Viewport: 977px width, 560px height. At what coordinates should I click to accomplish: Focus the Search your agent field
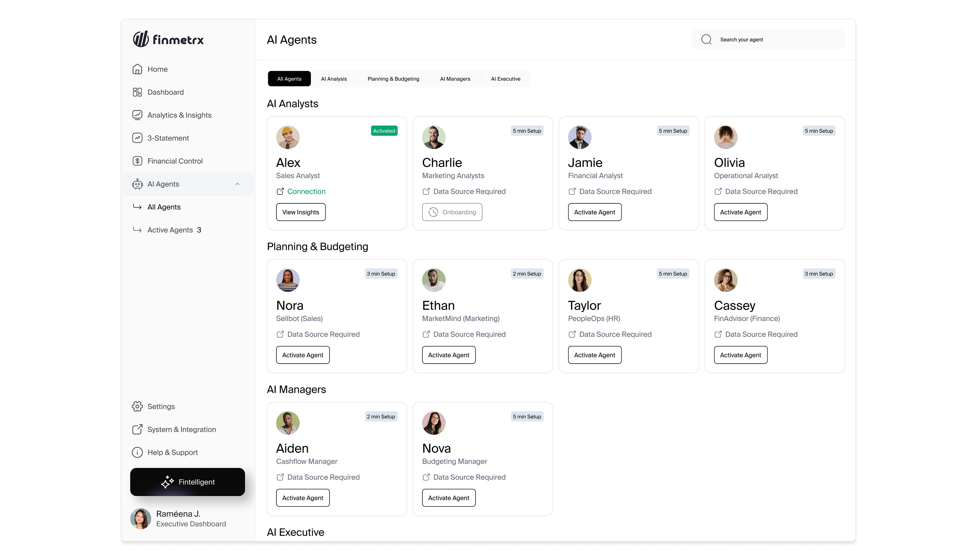[777, 39]
